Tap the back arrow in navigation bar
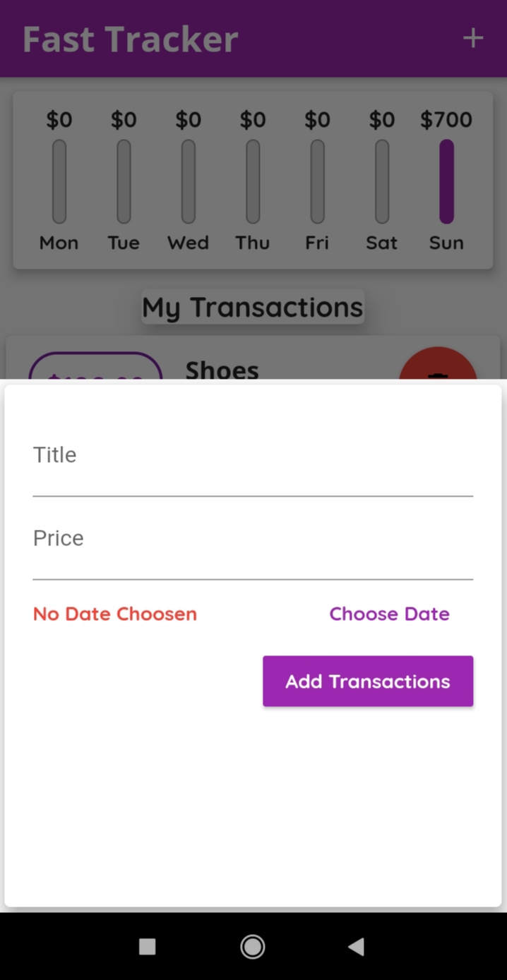The width and height of the screenshot is (507, 980). coord(357,947)
